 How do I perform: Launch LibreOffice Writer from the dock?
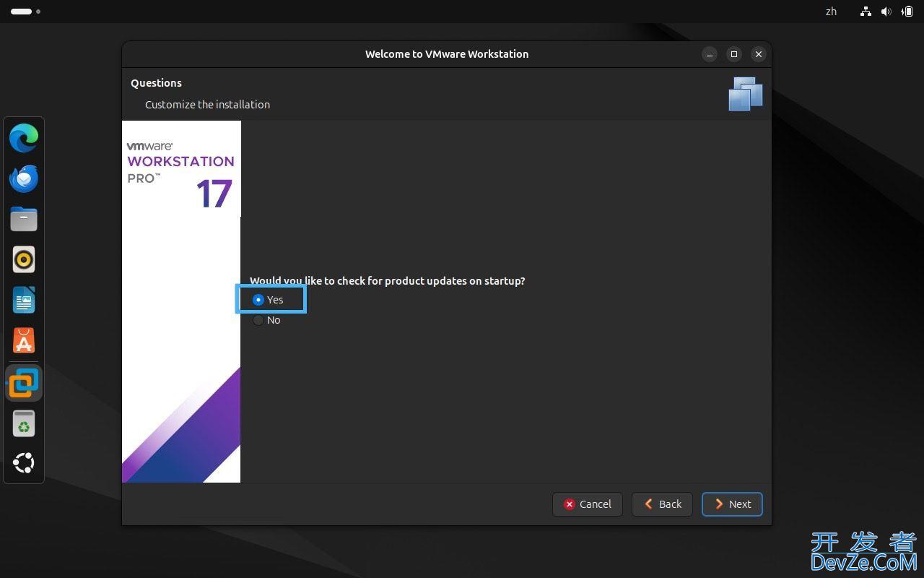point(24,300)
